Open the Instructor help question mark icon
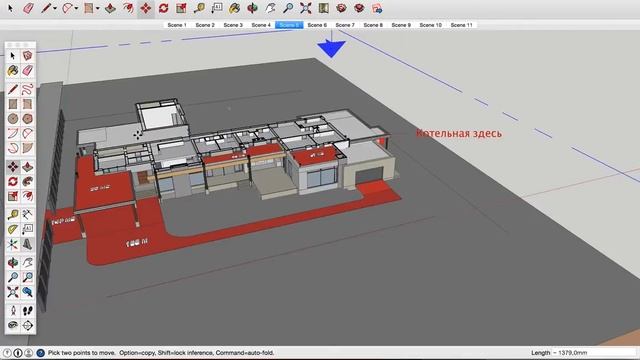 pyautogui.click(x=40, y=353)
